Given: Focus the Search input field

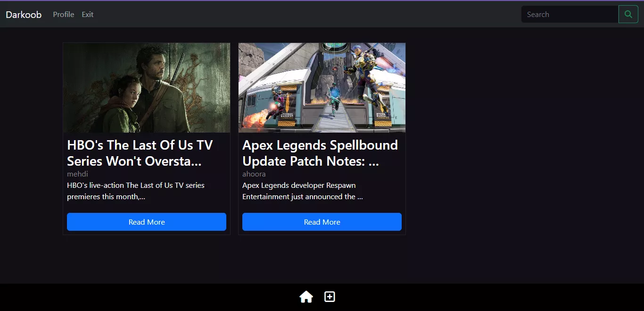Looking at the screenshot, I should pyautogui.click(x=570, y=14).
